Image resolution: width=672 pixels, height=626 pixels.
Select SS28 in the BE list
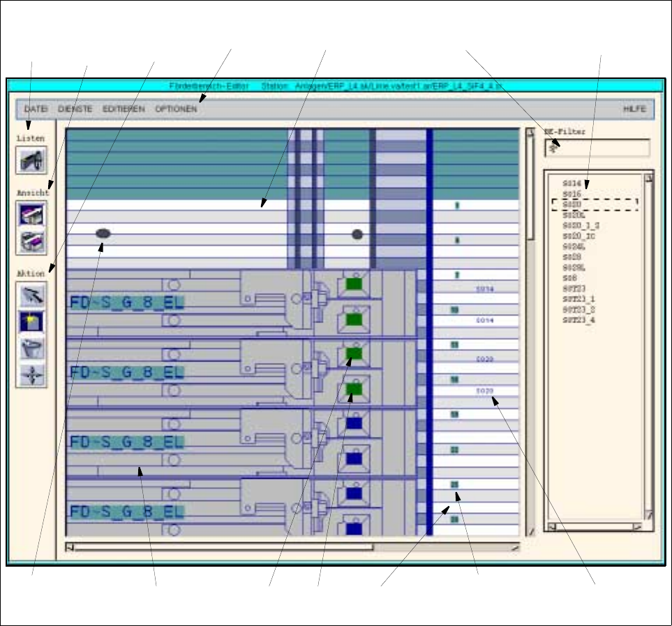[x=572, y=257]
